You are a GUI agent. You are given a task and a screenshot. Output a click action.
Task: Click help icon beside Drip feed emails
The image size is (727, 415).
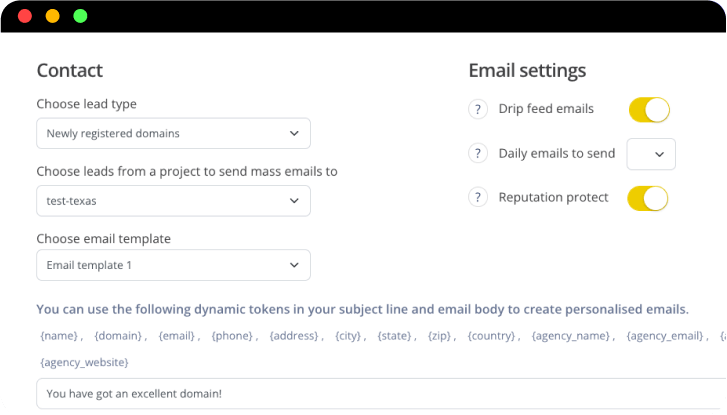click(x=478, y=109)
